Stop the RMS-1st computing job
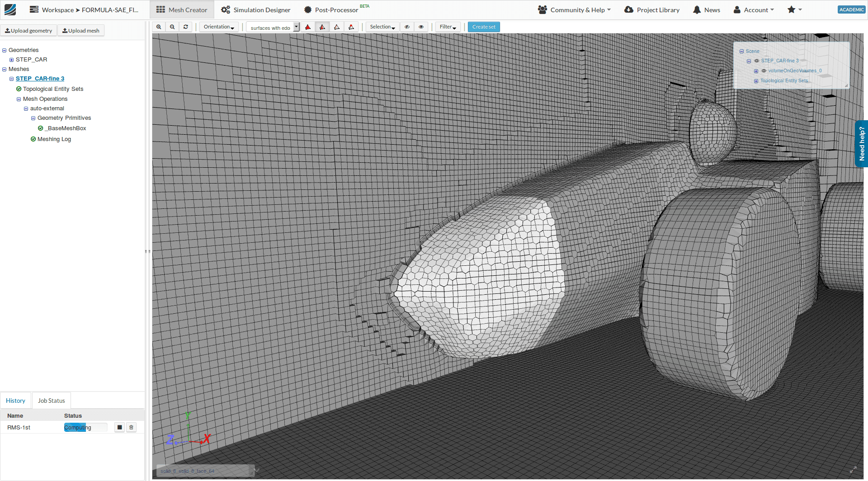This screenshot has width=868, height=481. coord(119,427)
